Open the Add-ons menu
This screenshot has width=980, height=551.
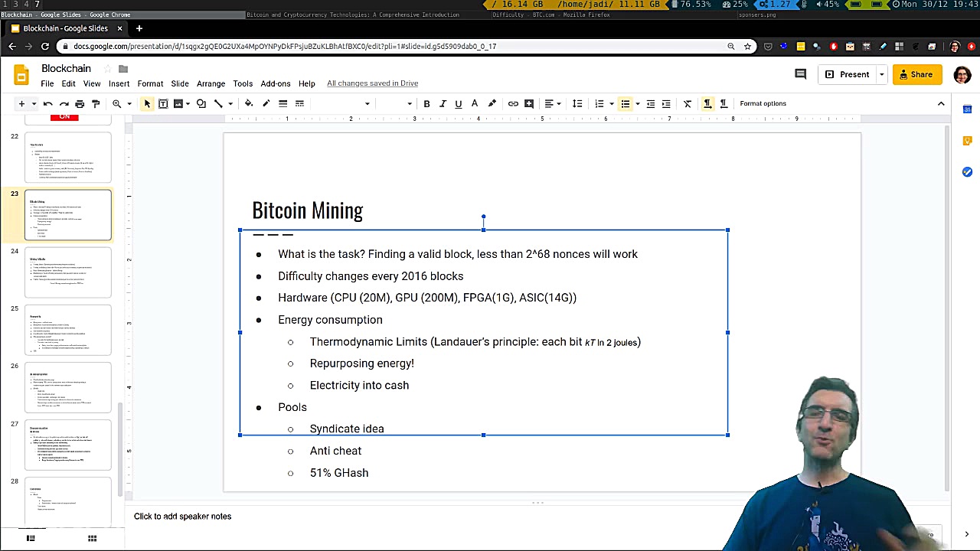pos(276,83)
